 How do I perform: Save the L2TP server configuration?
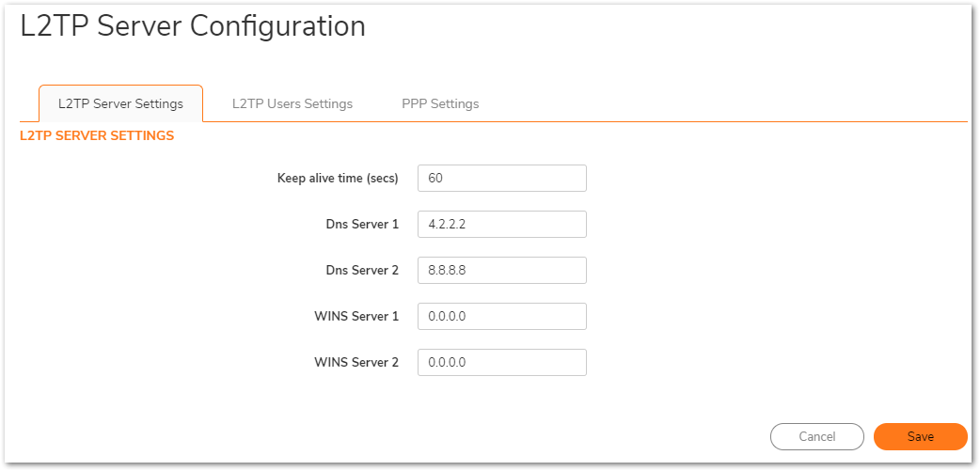click(920, 436)
